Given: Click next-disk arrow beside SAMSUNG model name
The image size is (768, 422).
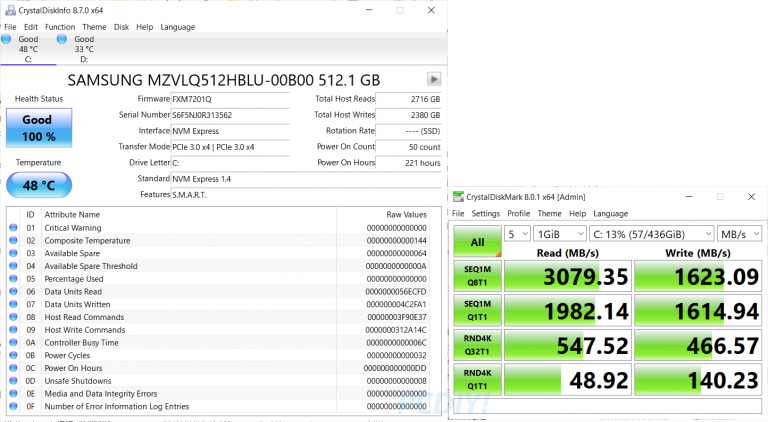Looking at the screenshot, I should tap(433, 79).
